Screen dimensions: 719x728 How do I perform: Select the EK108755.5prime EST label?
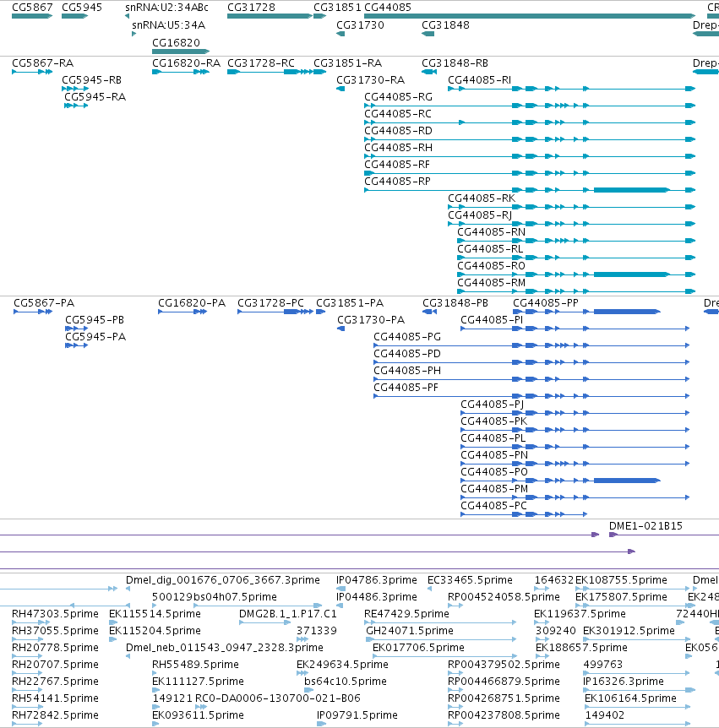622,580
